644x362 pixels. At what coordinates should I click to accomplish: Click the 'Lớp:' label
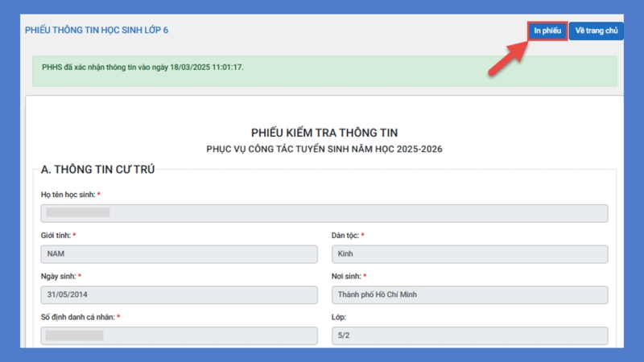click(x=339, y=317)
